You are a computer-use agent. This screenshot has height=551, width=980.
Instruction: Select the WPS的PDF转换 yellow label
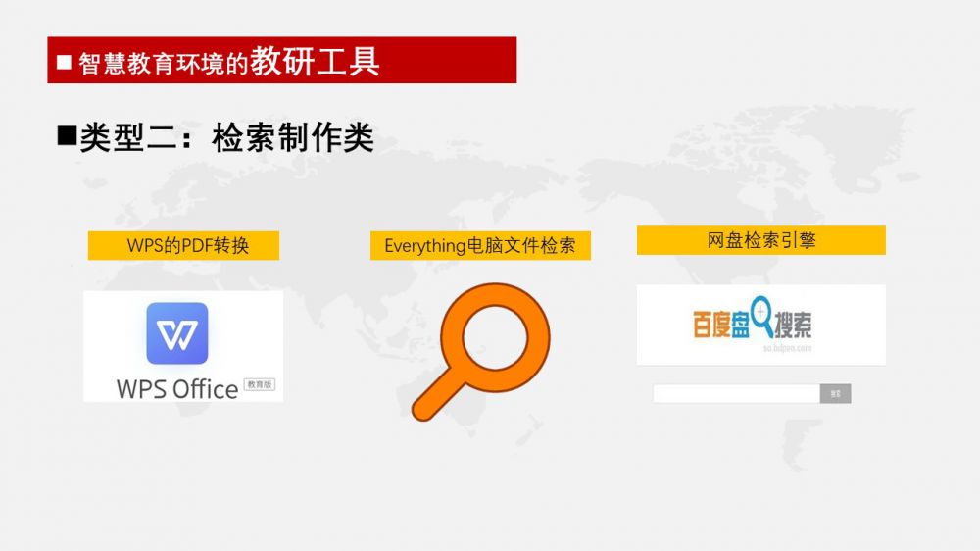183,246
